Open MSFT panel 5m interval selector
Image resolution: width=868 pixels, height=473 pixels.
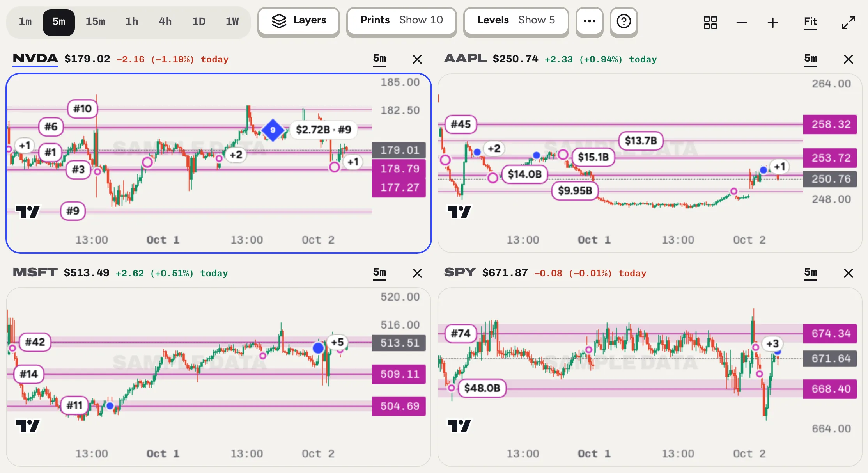379,273
